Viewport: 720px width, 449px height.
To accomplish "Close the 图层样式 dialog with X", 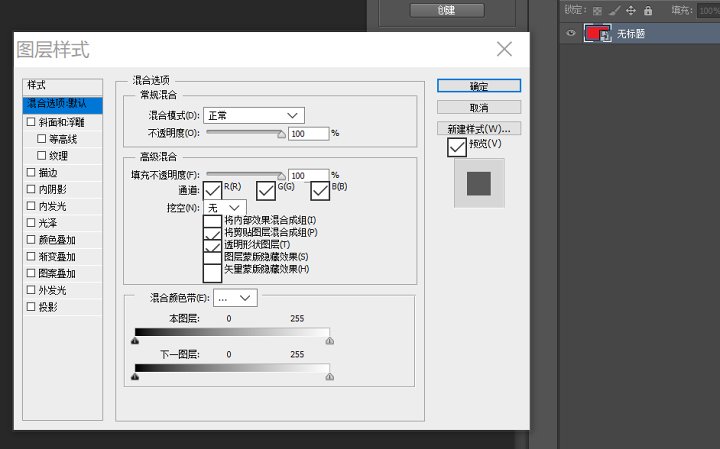I will (x=505, y=49).
